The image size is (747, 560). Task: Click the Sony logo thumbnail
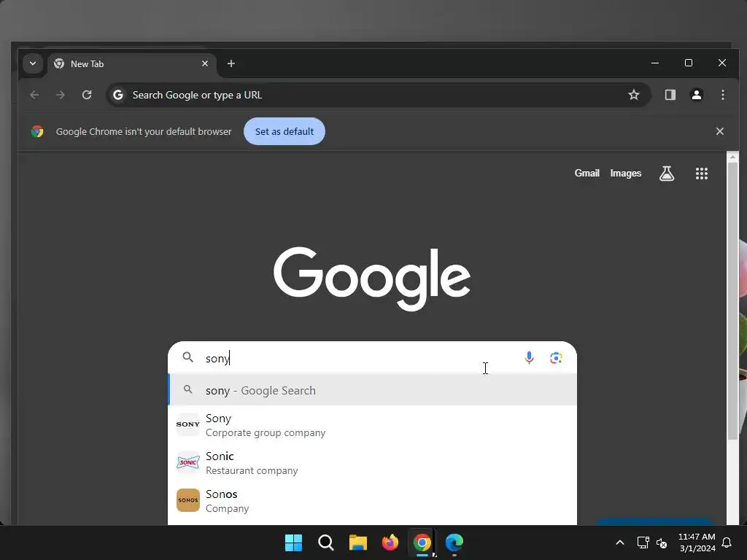click(188, 424)
